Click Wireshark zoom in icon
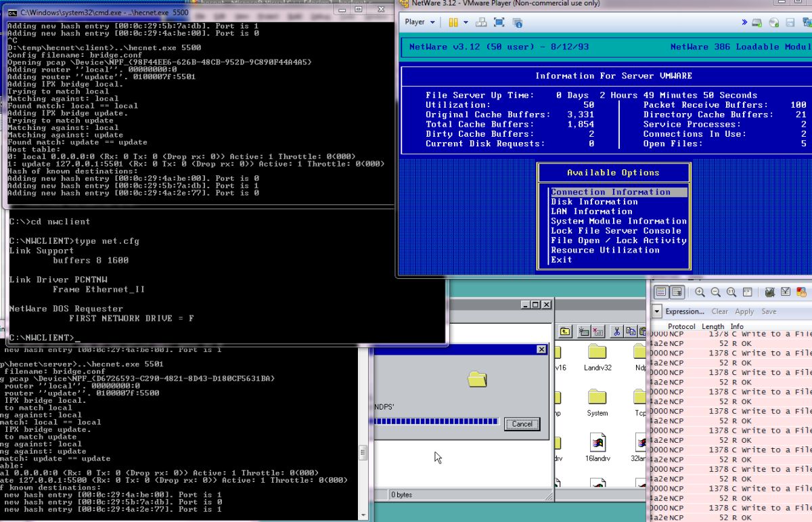This screenshot has width=812, height=522. 700,292
